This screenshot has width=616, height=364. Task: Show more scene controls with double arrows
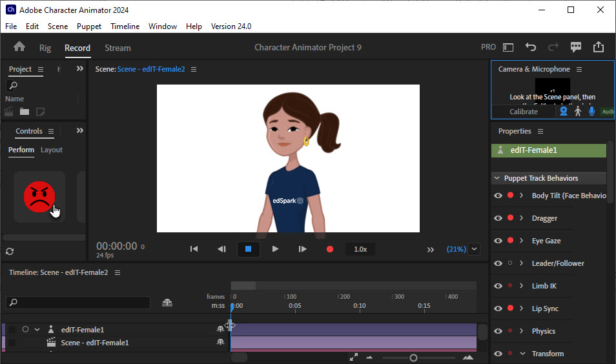[x=431, y=250]
